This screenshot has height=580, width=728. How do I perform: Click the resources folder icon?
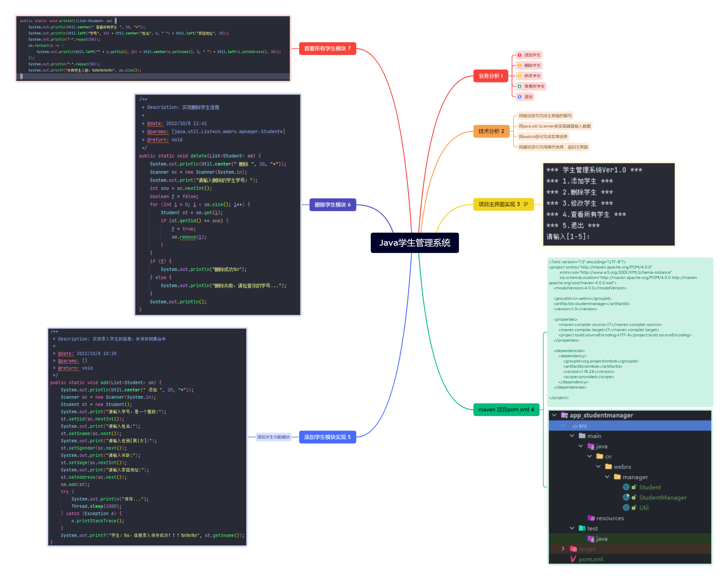pyautogui.click(x=591, y=518)
